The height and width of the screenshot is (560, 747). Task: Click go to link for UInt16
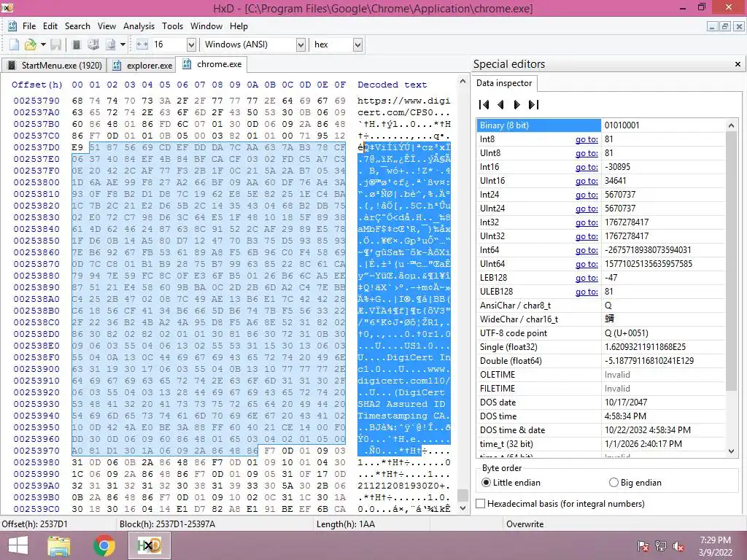pyautogui.click(x=587, y=181)
